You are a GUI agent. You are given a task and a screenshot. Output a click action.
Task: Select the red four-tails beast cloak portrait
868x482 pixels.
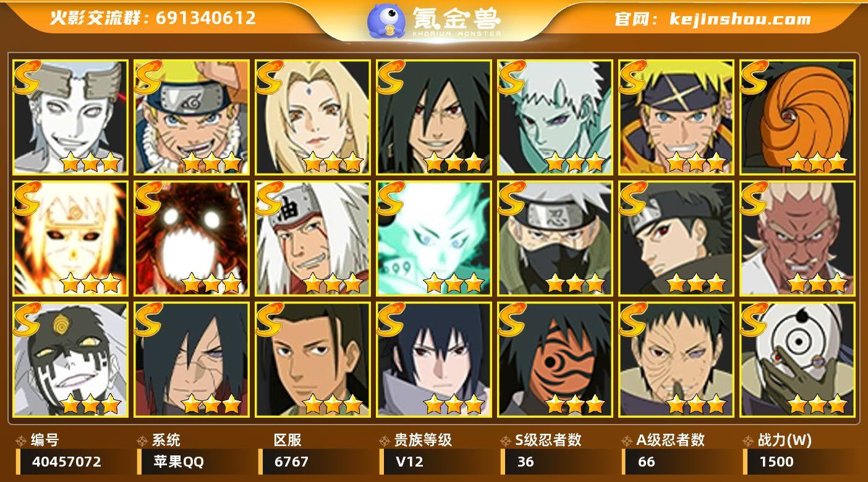192,238
